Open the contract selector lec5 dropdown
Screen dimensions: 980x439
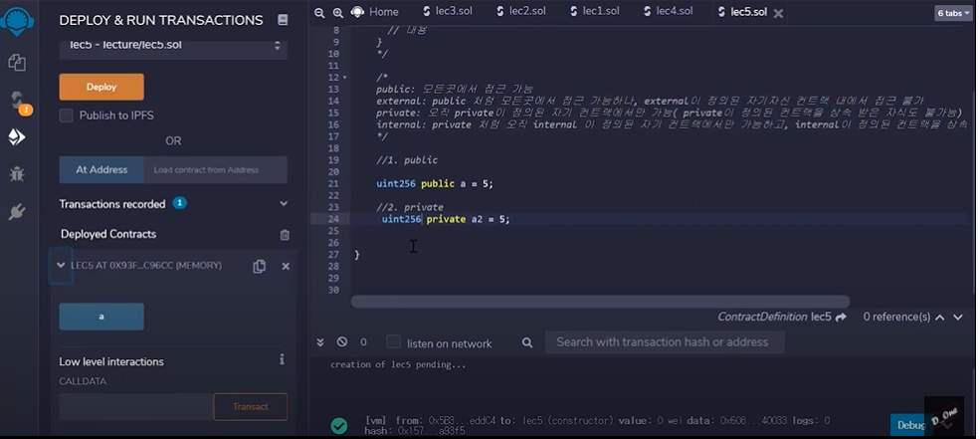click(173, 46)
